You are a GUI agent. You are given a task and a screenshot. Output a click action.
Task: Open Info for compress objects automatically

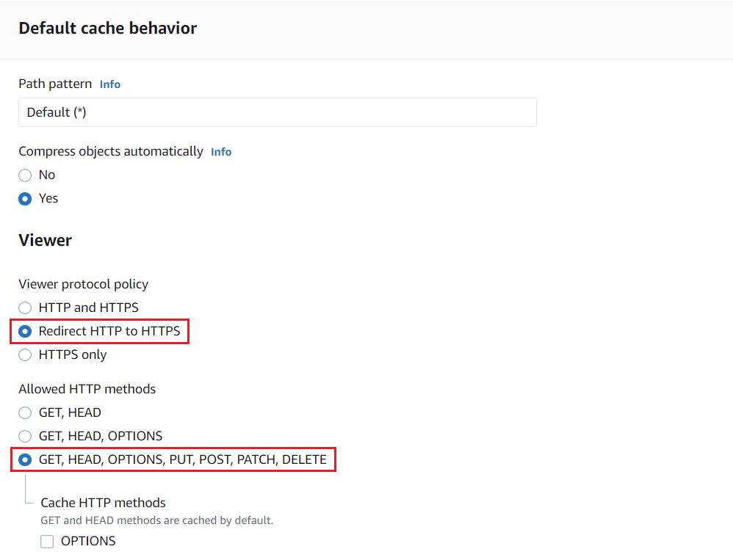tap(220, 151)
